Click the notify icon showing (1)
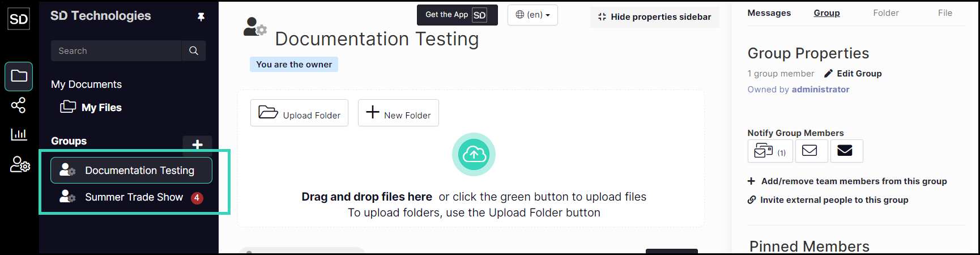Image resolution: width=980 pixels, height=255 pixels. [770, 151]
